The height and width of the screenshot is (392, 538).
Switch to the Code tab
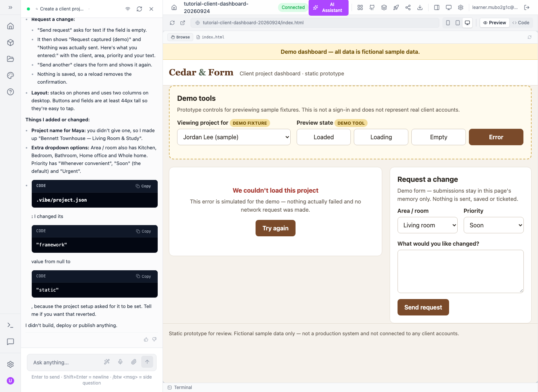coord(521,23)
